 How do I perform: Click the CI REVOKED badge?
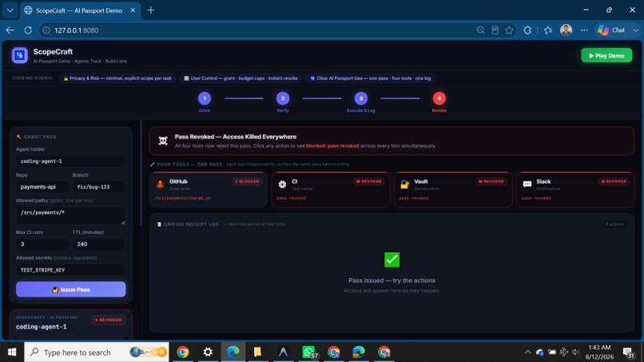coord(368,181)
